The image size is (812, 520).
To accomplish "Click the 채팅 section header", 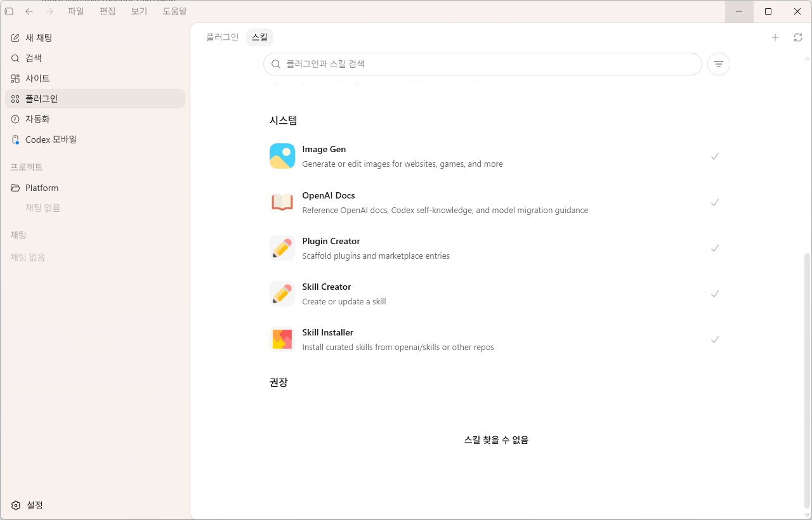I will coord(18,235).
